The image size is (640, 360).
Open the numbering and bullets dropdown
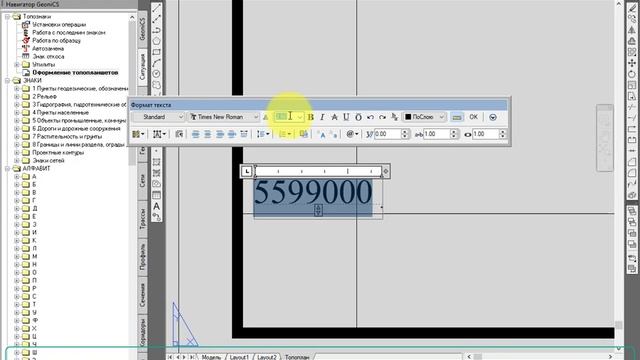(x=284, y=134)
